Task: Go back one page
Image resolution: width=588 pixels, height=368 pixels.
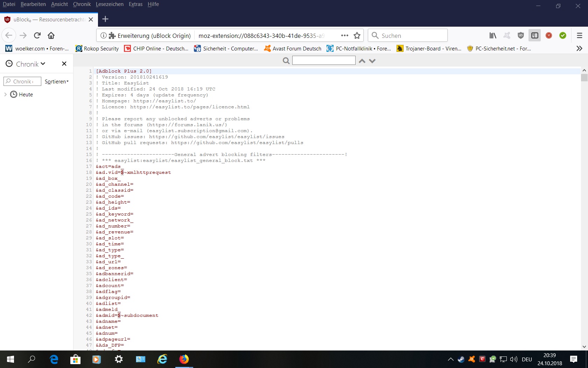Action: (x=9, y=35)
